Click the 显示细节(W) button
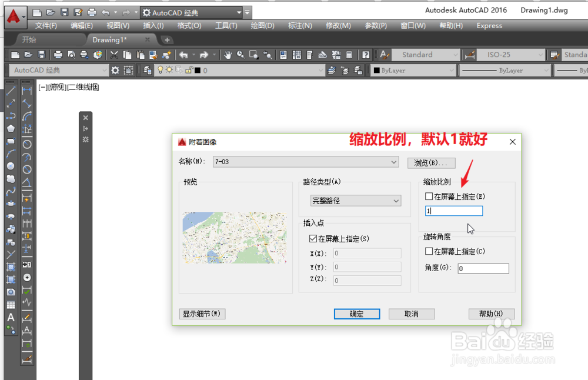588x380 pixels. tap(202, 314)
